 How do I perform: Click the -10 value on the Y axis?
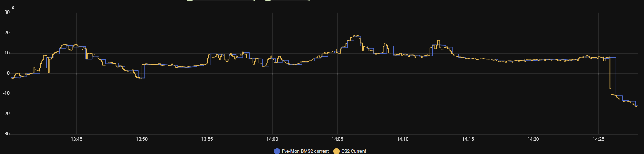tap(6, 93)
